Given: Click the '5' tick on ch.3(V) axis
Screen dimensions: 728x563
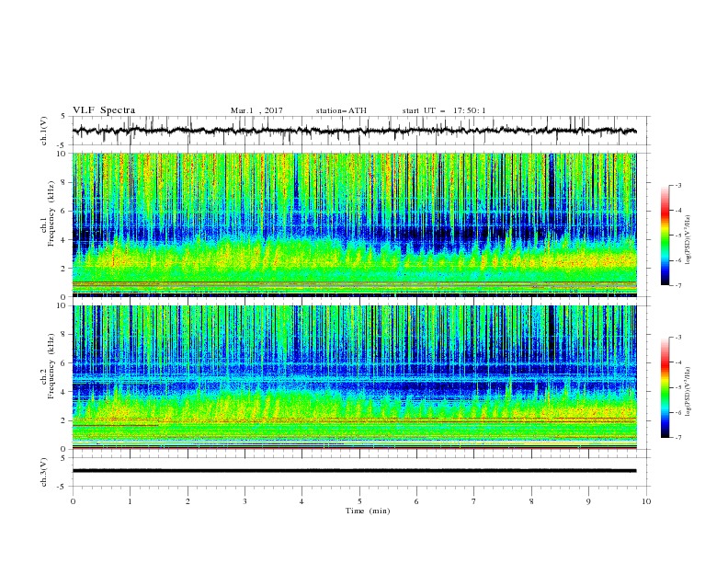Looking at the screenshot, I should [x=63, y=458].
